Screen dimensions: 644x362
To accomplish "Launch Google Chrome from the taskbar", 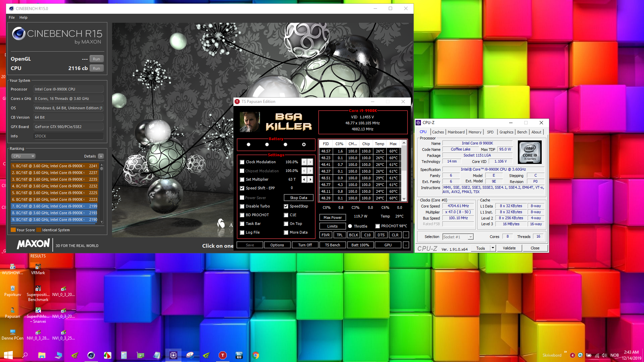I will point(256,355).
